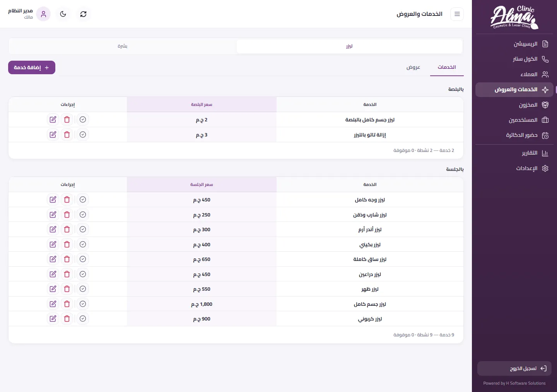The height and width of the screenshot is (392, 557).
Task: Delete the إزالة تاتو بالليزر service
Action: [x=67, y=135]
